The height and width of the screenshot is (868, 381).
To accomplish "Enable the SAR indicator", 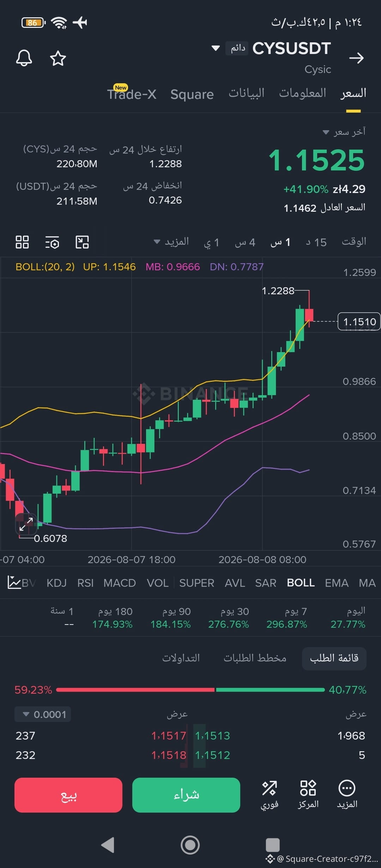I will pos(266,583).
